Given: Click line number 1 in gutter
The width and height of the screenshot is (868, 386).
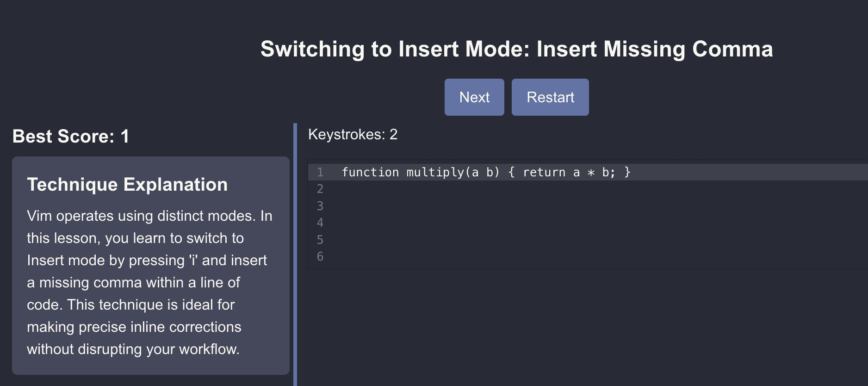Looking at the screenshot, I should pos(320,172).
